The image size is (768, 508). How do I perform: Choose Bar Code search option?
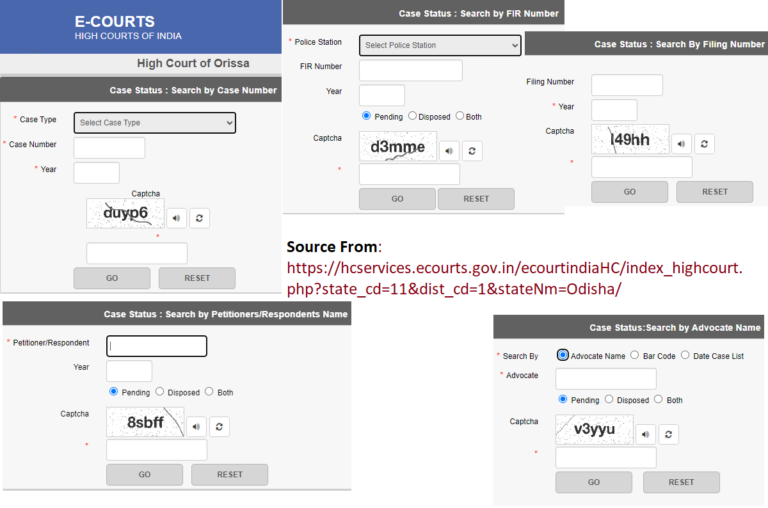[635, 355]
